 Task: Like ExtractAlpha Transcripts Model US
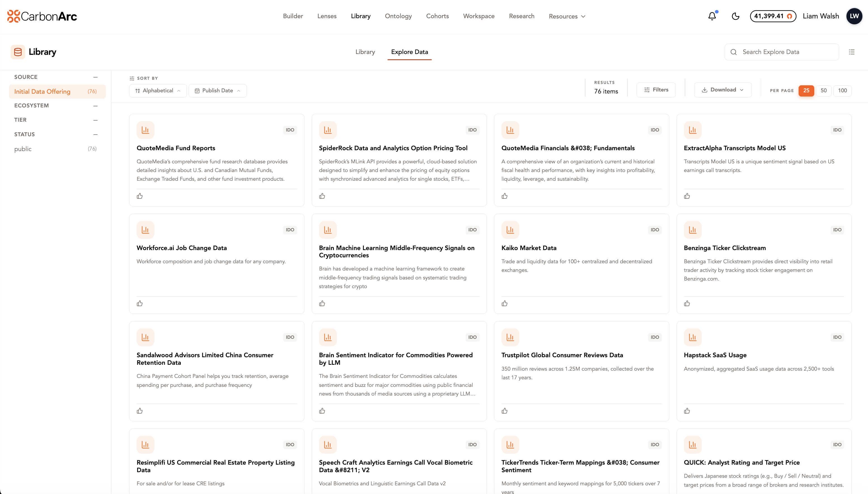[x=687, y=196]
